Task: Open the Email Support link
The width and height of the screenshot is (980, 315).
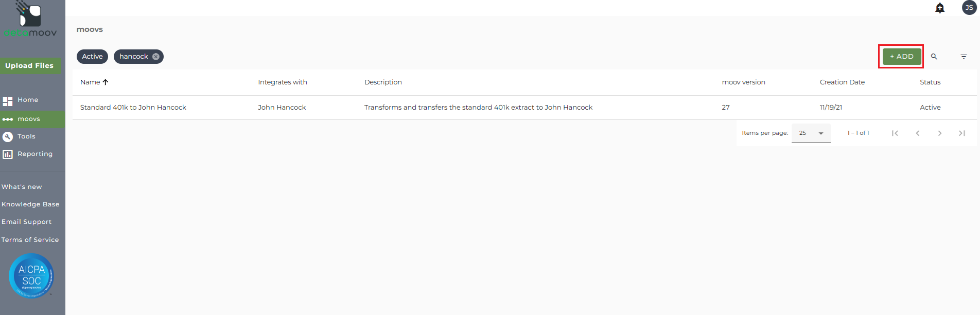Action: point(27,222)
